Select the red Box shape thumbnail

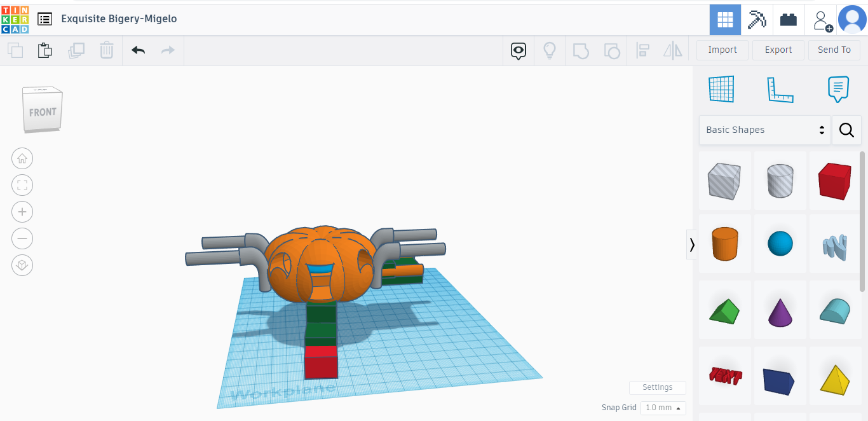click(835, 180)
